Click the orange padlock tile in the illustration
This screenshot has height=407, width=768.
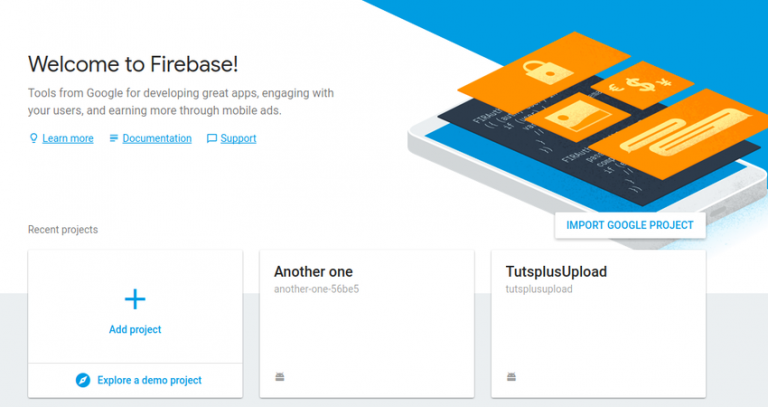coord(544,73)
